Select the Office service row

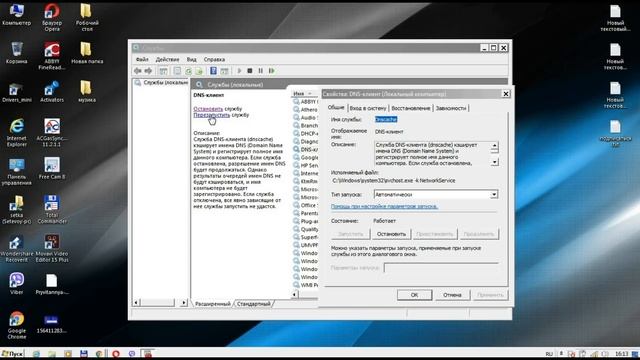[305, 205]
